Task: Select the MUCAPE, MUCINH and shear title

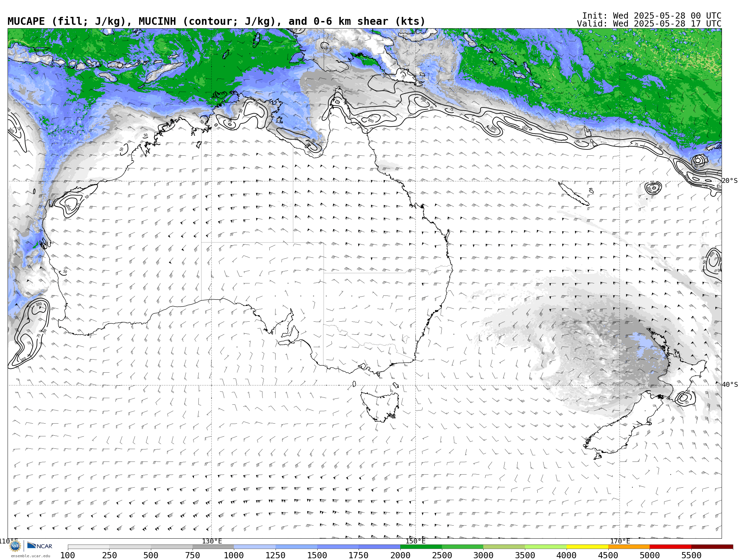Action: click(x=216, y=21)
